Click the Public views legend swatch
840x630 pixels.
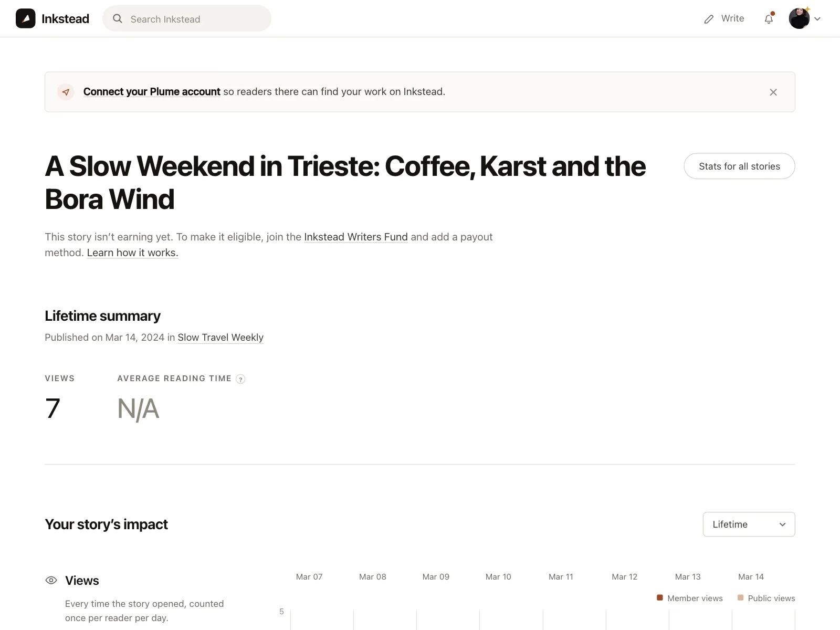click(x=741, y=598)
